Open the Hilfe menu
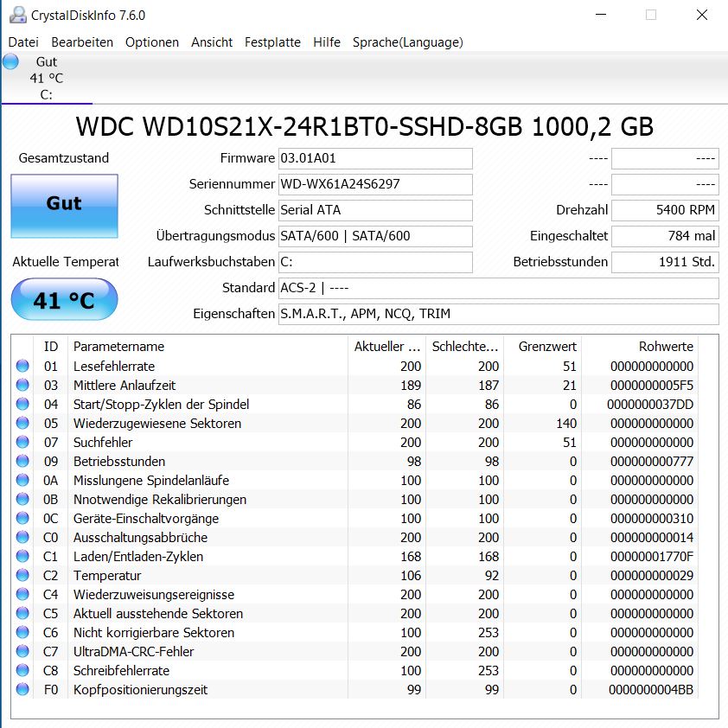 pos(327,42)
